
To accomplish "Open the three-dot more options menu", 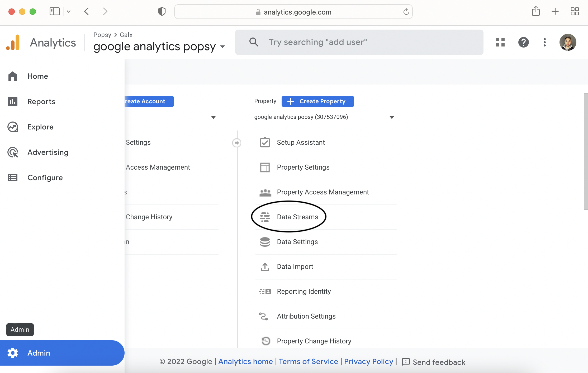I will click(x=544, y=42).
